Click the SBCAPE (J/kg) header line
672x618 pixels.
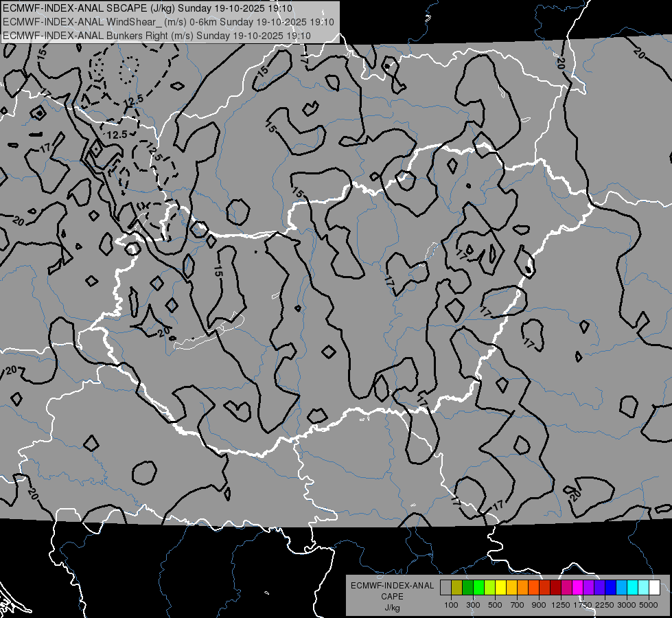148,8
